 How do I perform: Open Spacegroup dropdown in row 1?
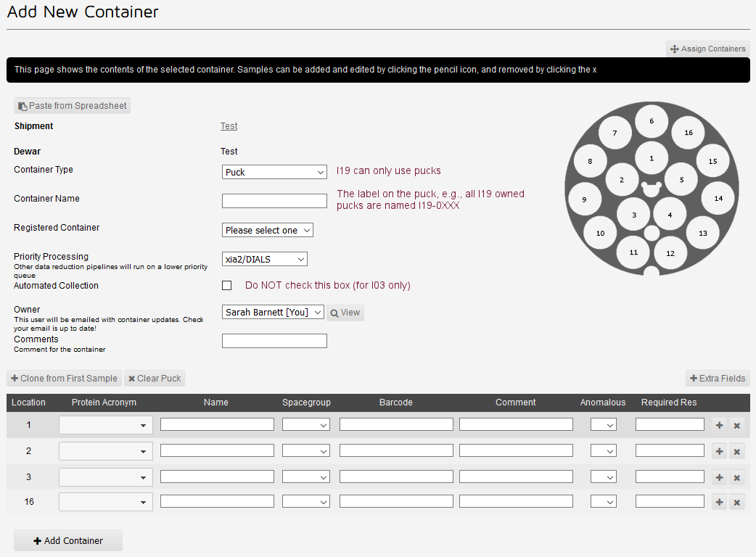(306, 424)
